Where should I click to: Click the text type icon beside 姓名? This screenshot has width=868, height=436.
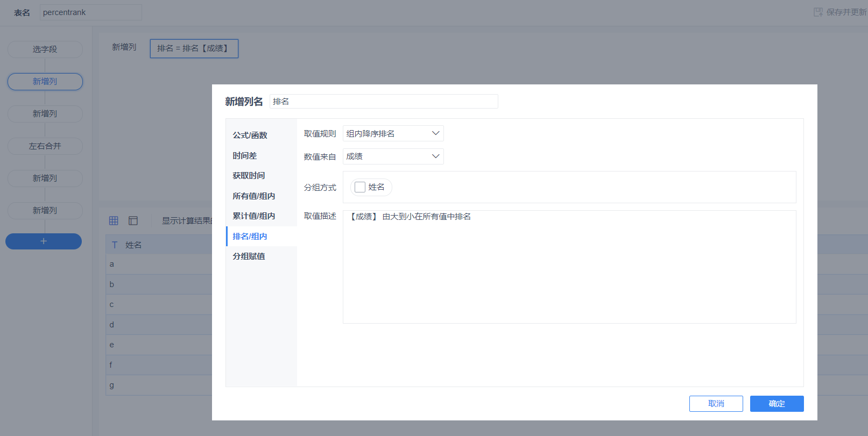click(x=115, y=245)
